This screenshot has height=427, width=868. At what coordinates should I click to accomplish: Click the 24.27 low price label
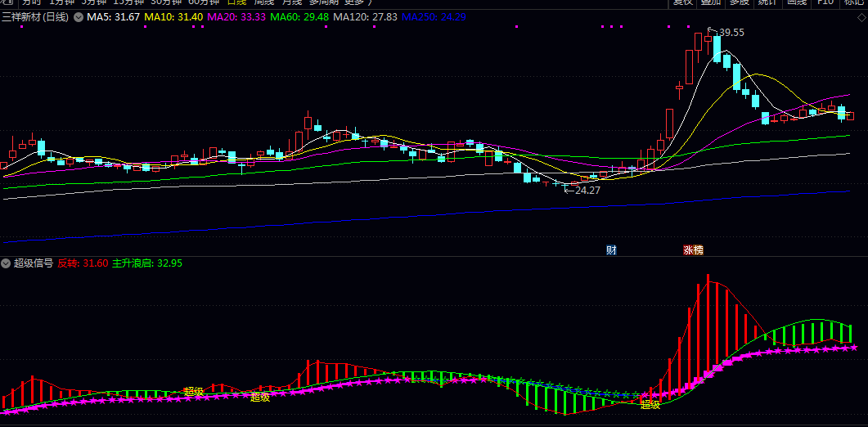click(587, 190)
